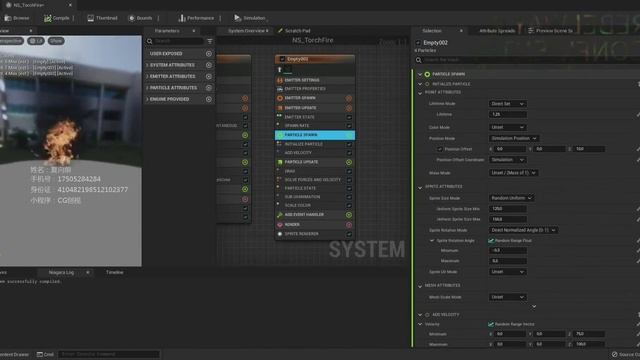The width and height of the screenshot is (640, 360).
Task: Toggle the Empty002 emitter enabled checkbox
Action: pyautogui.click(x=282, y=59)
